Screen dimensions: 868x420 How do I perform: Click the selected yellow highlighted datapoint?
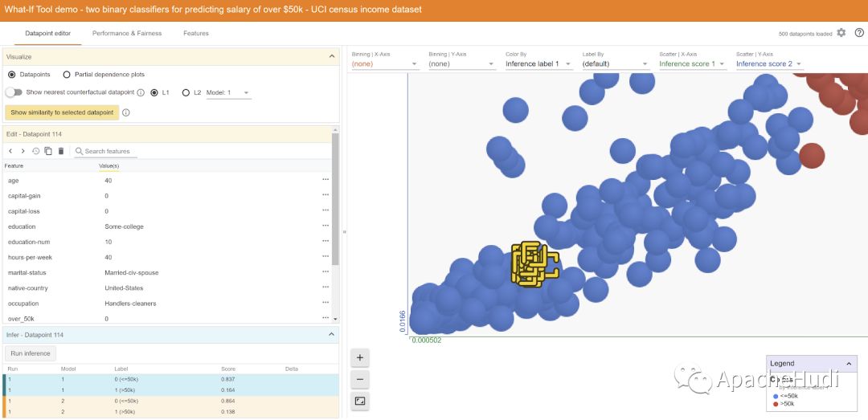534,264
